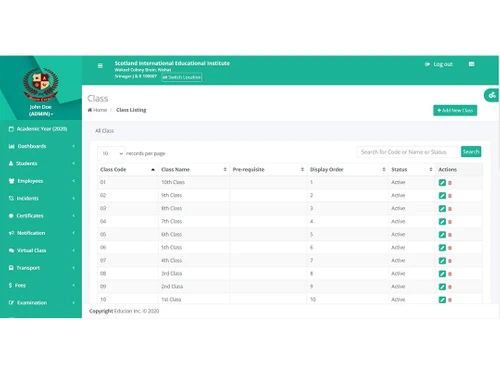Edit the 1st Class row
500x375 pixels.
coord(442,300)
